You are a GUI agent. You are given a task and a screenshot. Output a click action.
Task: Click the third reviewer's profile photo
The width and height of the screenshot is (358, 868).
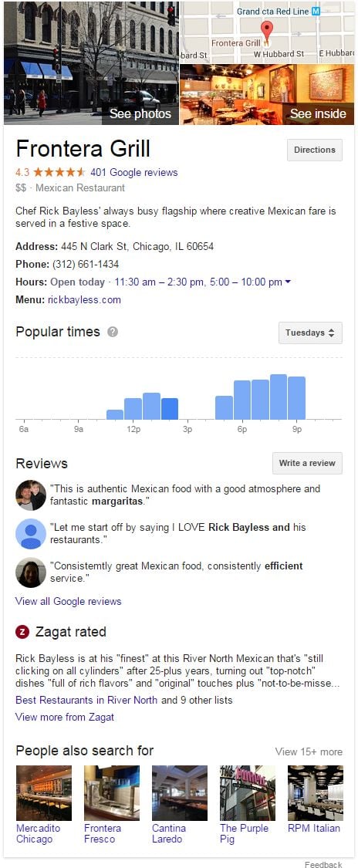click(30, 572)
